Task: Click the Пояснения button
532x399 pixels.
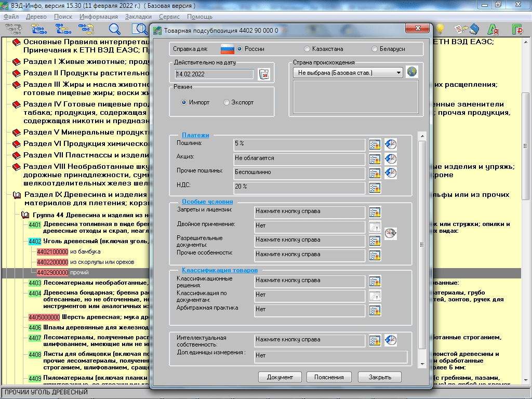Action: click(x=329, y=377)
